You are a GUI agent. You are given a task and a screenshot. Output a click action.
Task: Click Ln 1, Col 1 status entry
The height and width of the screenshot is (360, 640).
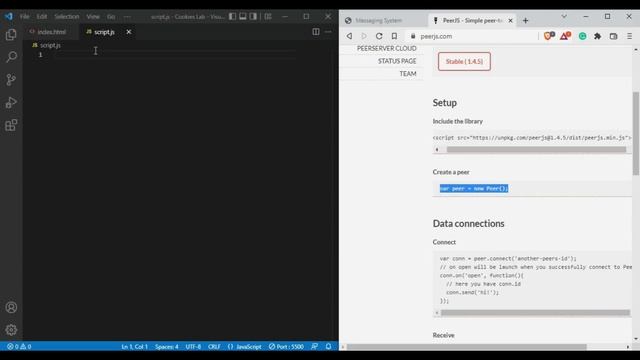[x=134, y=347]
